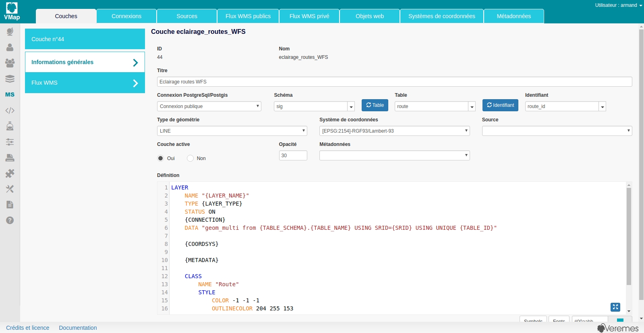Focus the Identifiant text field
The image size is (644, 333).
coord(562,106)
